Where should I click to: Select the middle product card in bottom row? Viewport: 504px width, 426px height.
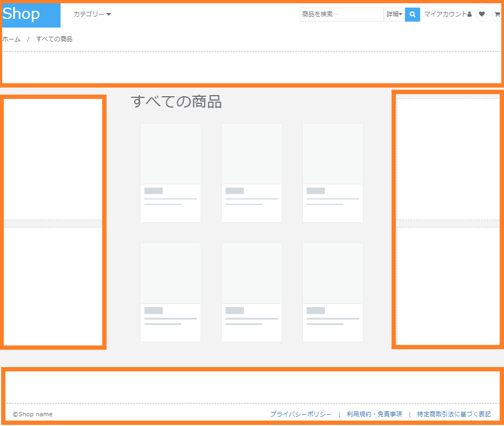251,292
